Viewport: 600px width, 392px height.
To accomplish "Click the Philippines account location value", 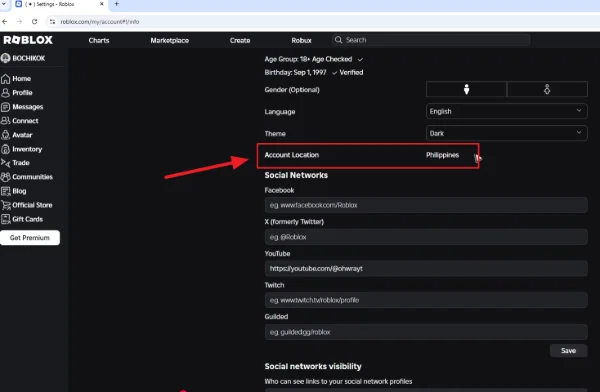I will [x=442, y=155].
